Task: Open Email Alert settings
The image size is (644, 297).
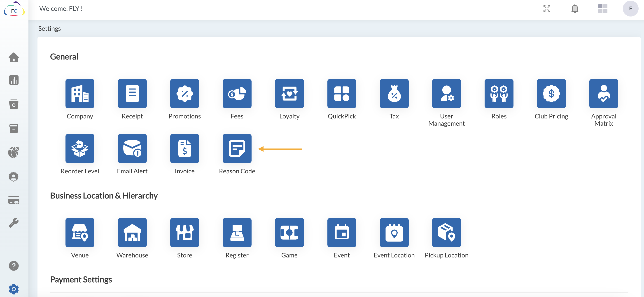Action: [132, 148]
